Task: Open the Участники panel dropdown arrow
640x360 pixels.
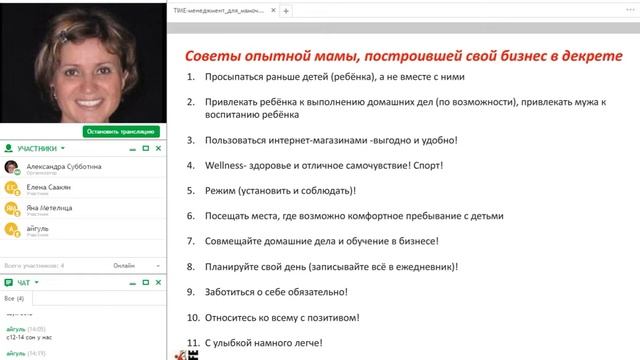Action: 63,148
